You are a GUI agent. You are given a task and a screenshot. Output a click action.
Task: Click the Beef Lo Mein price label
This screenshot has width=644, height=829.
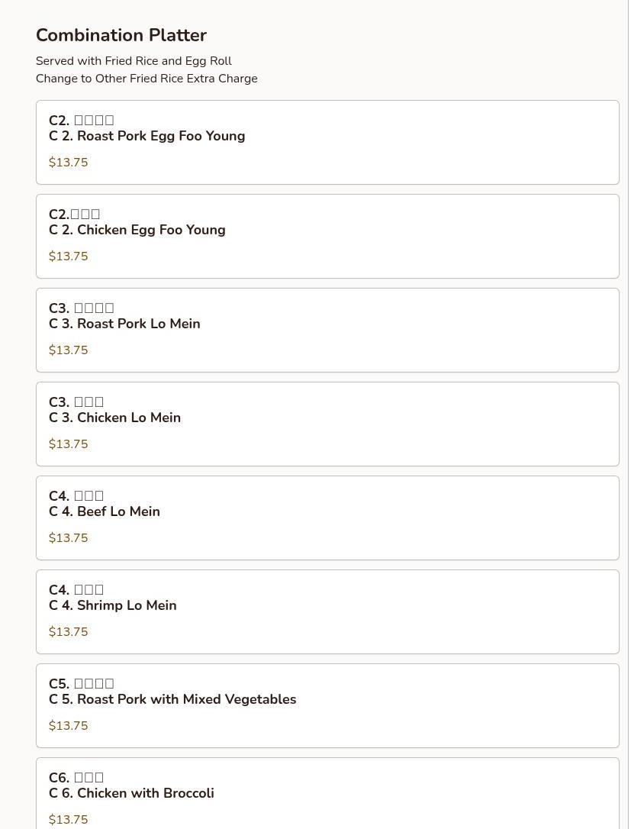tap(68, 537)
